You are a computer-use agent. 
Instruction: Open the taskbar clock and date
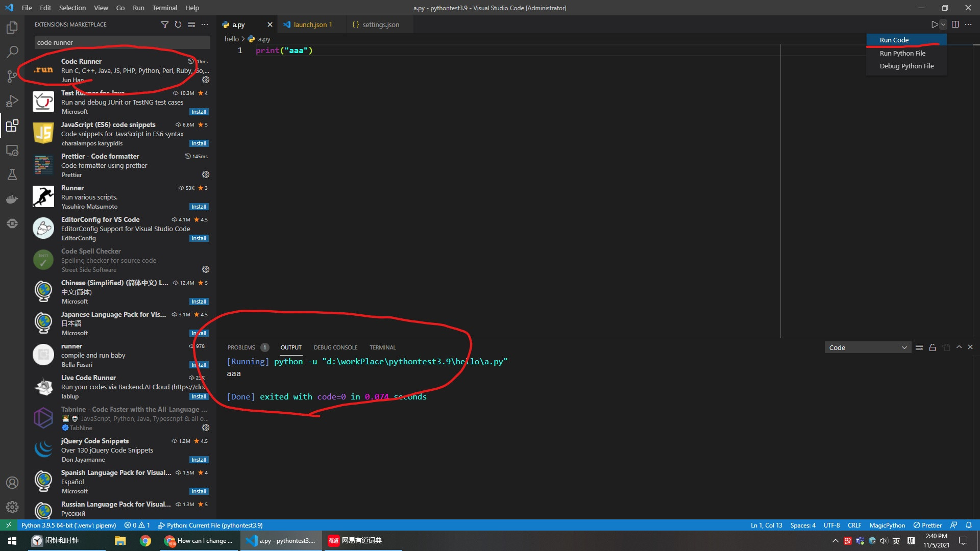[936, 541]
